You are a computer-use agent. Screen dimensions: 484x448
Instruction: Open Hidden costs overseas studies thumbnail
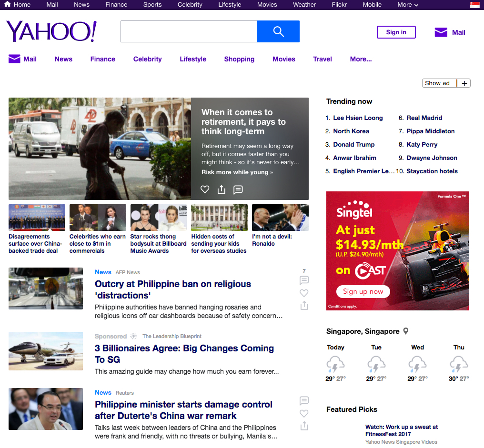[219, 218]
